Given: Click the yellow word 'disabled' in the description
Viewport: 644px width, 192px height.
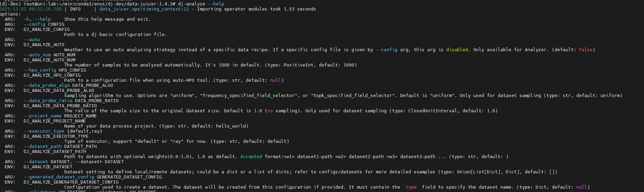Looking at the screenshot, I should coord(457,50).
